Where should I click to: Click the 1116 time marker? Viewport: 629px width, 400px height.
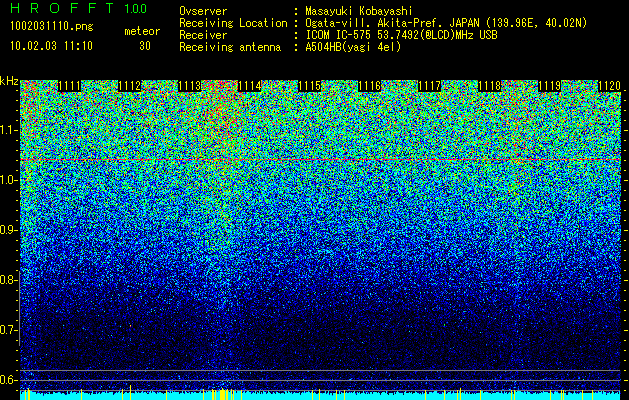click(369, 86)
